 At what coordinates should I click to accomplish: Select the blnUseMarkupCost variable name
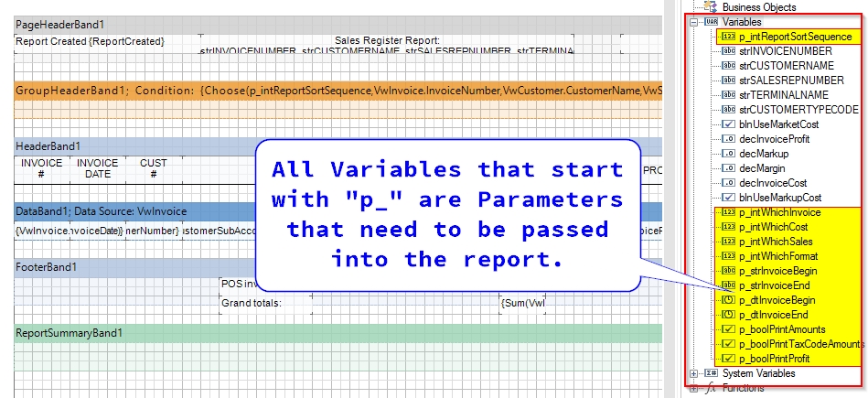[780, 198]
